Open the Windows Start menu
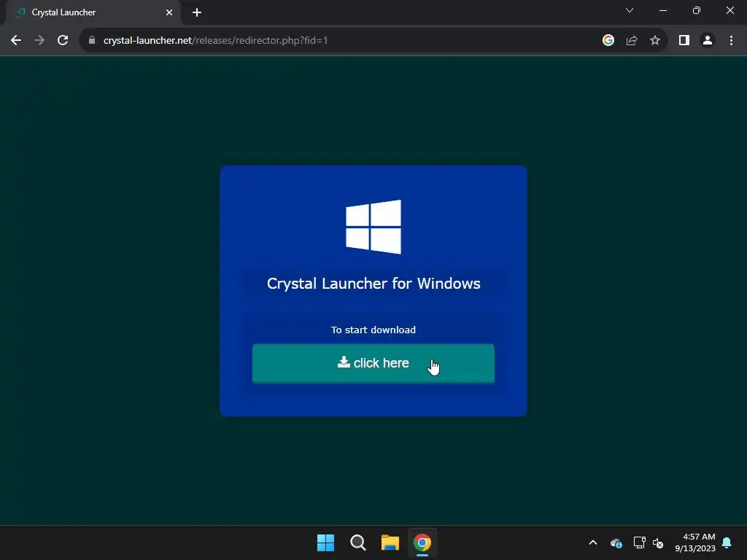Screen dimensions: 747x560 326,542
